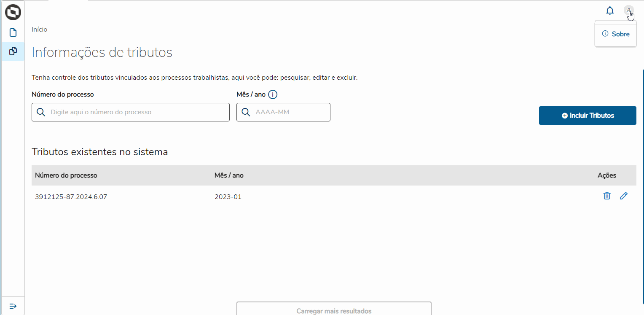Delete process 3912125-87.2024.6.07 with trash icon
Viewport: 644px width, 315px height.
click(x=607, y=196)
